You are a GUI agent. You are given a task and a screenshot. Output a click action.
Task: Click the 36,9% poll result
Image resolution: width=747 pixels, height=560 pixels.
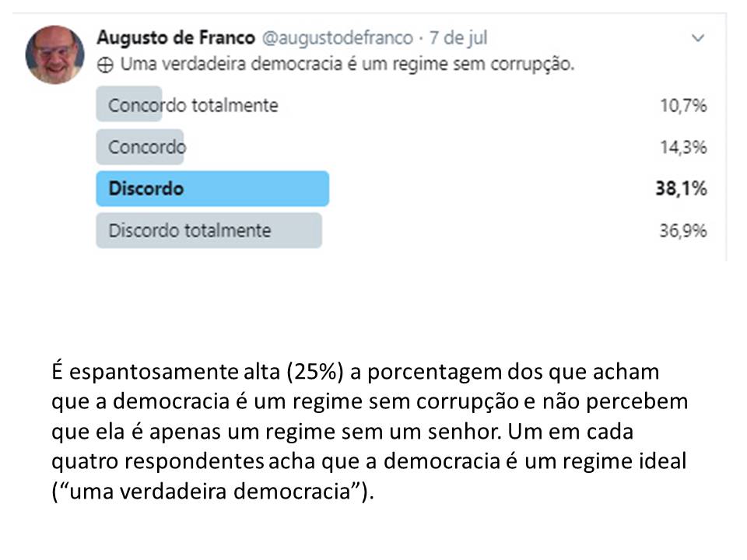click(683, 230)
